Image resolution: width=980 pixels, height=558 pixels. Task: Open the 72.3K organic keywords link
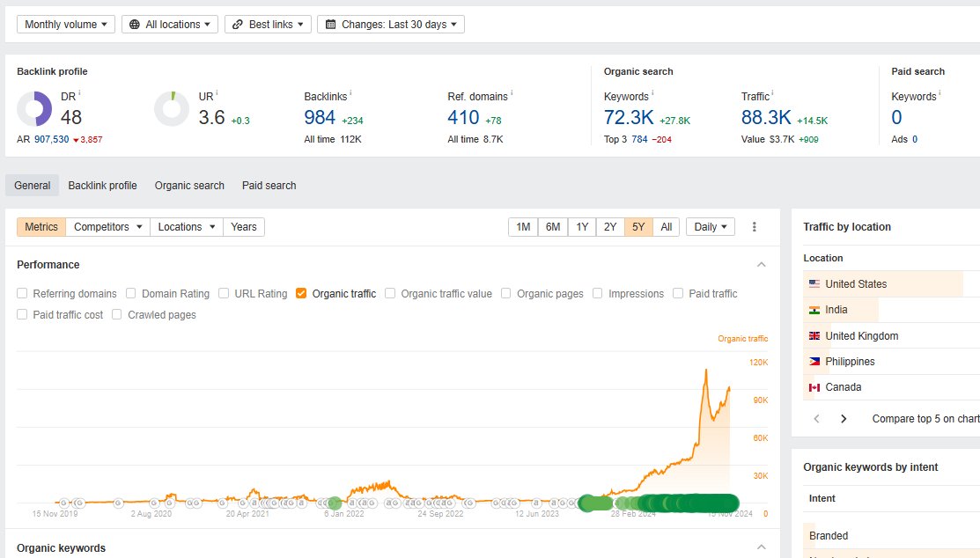(x=629, y=117)
